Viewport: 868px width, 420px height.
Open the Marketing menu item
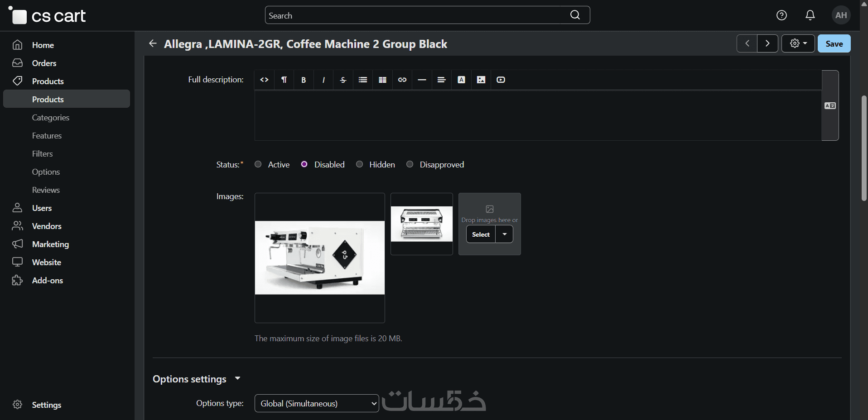point(51,244)
